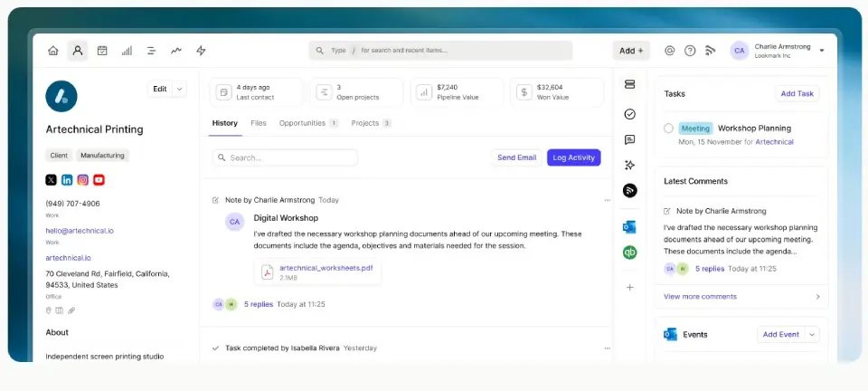This screenshot has height=391, width=868.
Task: Click the help question mark icon
Action: click(690, 51)
